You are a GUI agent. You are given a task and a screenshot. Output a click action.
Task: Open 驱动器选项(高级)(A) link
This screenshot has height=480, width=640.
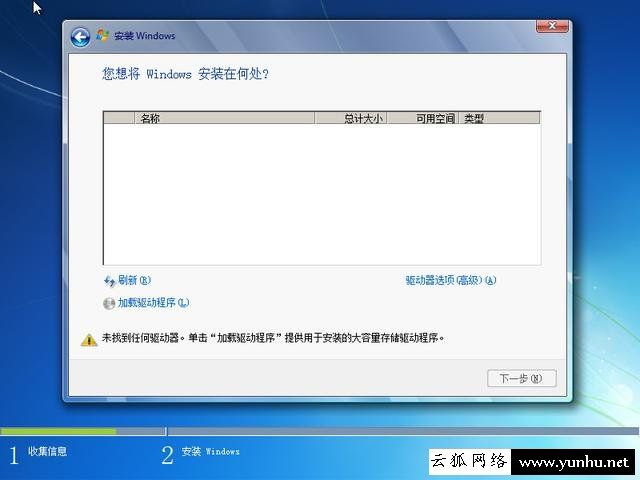click(451, 280)
